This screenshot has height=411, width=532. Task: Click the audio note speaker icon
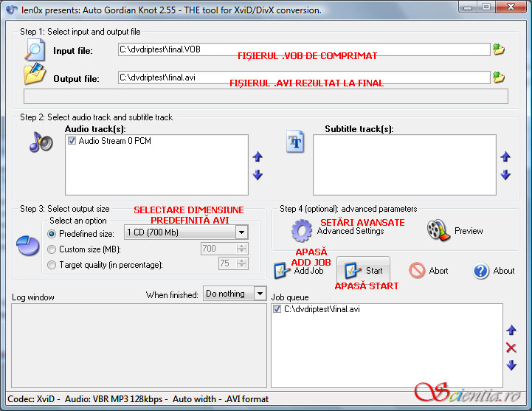click(41, 142)
